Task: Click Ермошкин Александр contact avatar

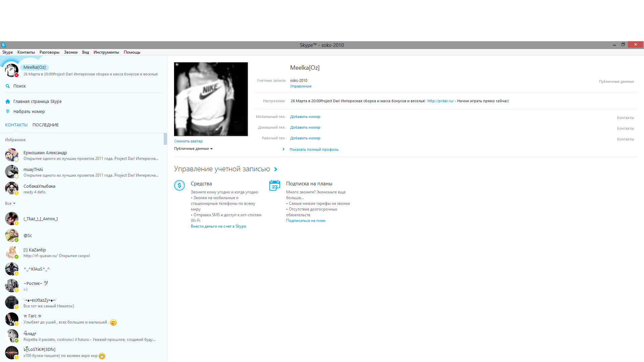Action: (x=12, y=155)
